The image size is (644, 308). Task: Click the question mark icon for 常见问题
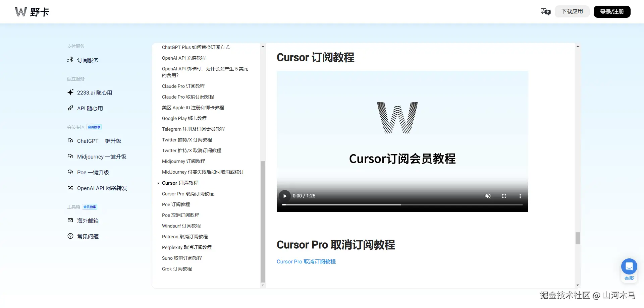pyautogui.click(x=70, y=236)
